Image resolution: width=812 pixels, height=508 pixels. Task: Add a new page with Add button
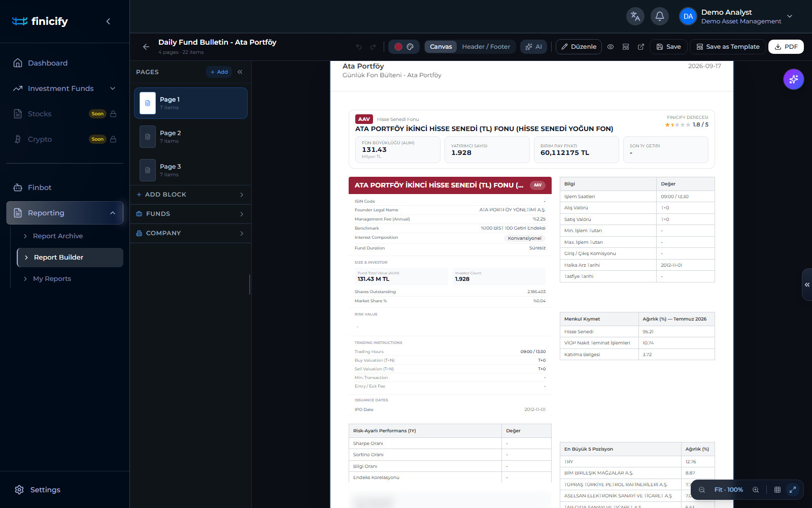coord(219,72)
